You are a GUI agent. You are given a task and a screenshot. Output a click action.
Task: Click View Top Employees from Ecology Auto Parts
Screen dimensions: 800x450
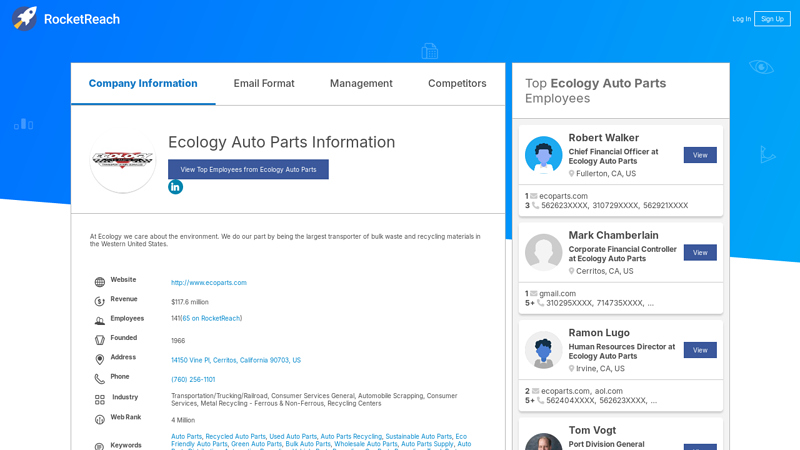(248, 169)
